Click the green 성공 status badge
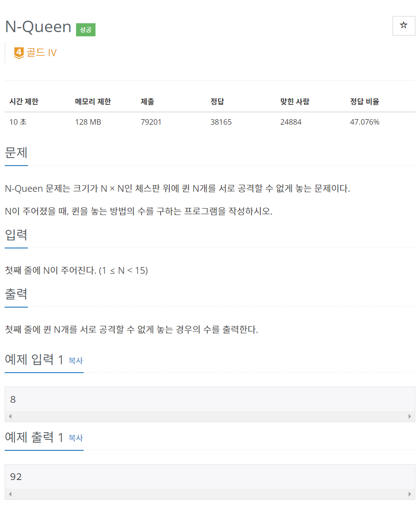This screenshot has height=507, width=420. pyautogui.click(x=86, y=30)
